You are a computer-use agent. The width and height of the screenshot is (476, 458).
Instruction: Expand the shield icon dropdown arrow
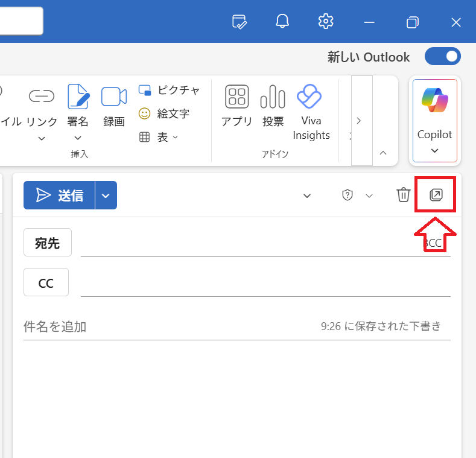[369, 196]
